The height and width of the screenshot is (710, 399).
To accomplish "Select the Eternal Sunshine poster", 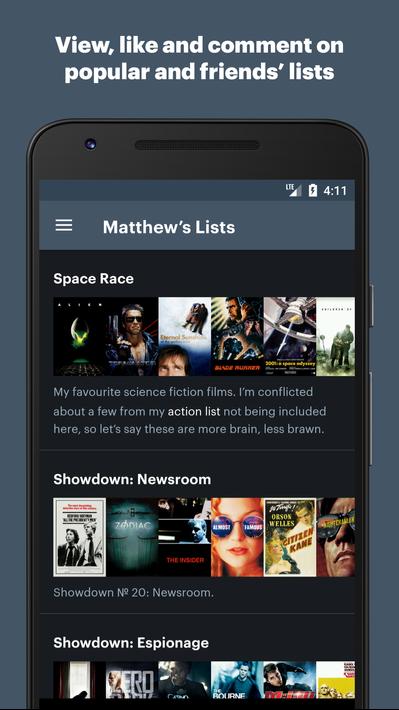I will point(185,336).
